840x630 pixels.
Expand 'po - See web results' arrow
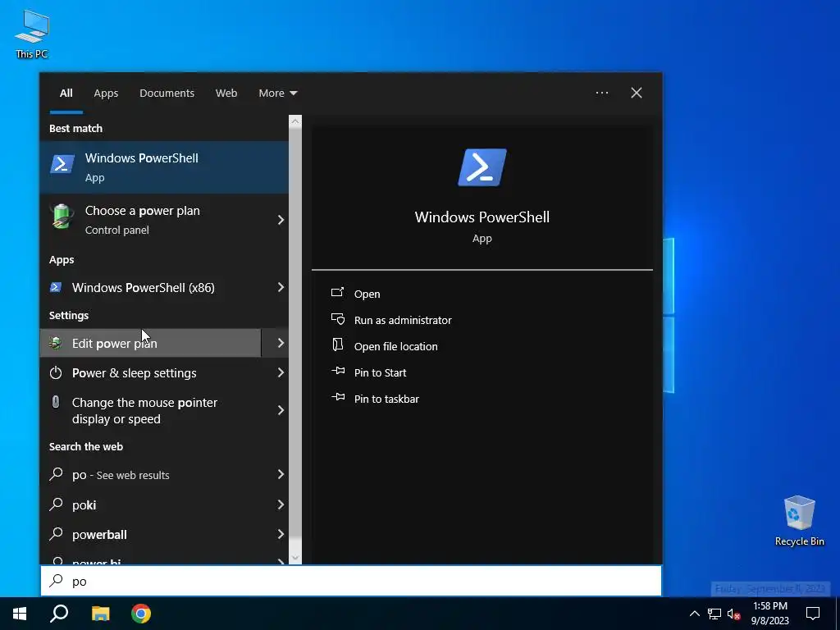click(x=281, y=474)
